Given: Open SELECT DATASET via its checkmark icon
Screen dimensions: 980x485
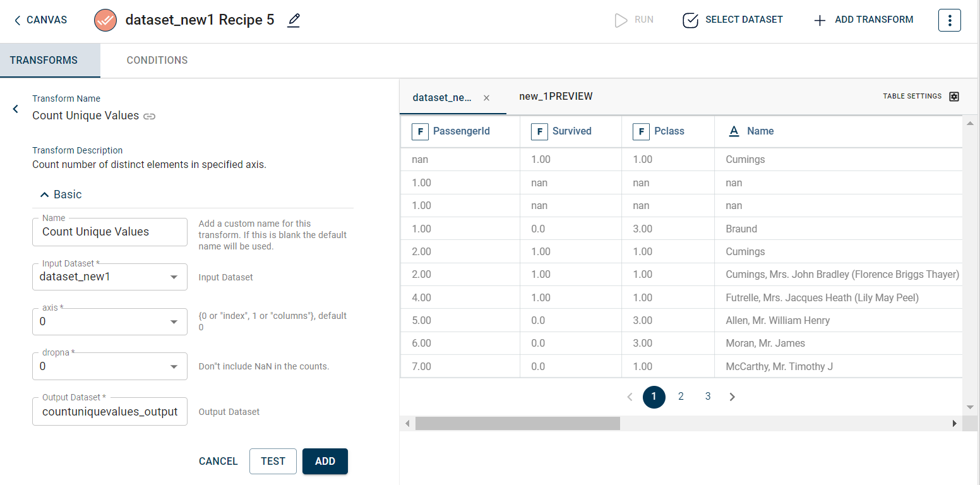Looking at the screenshot, I should click(690, 20).
